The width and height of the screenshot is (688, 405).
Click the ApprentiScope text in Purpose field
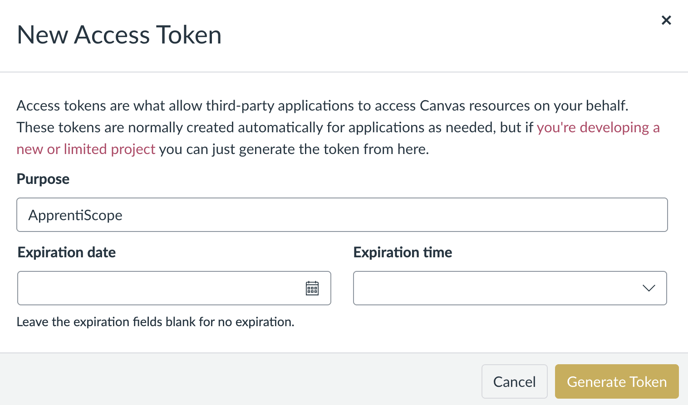click(x=75, y=215)
